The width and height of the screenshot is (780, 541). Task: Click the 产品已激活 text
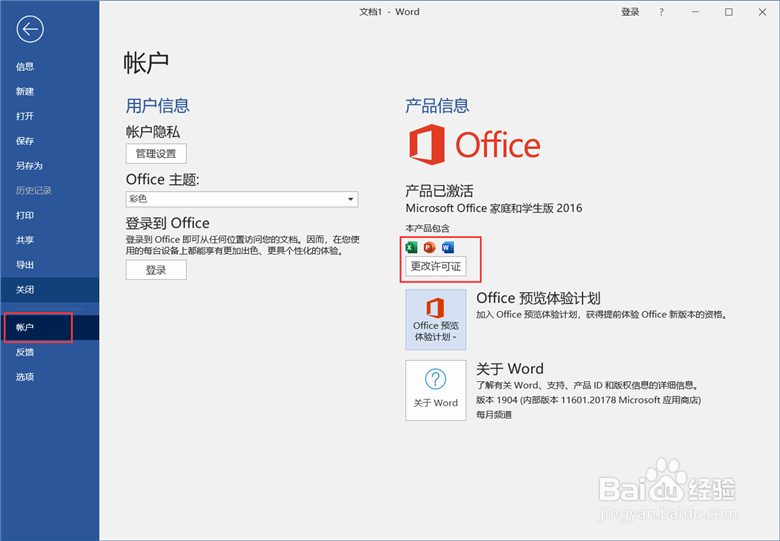pyautogui.click(x=439, y=191)
